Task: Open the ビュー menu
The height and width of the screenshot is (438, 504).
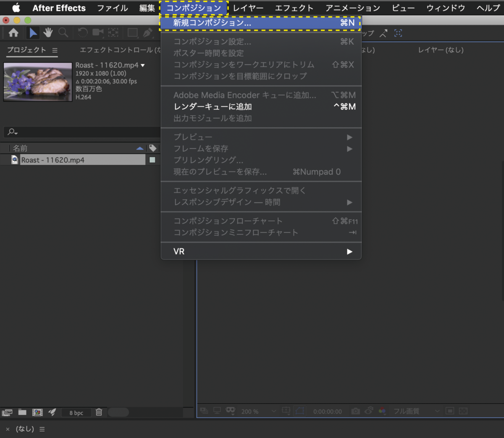Action: 403,8
